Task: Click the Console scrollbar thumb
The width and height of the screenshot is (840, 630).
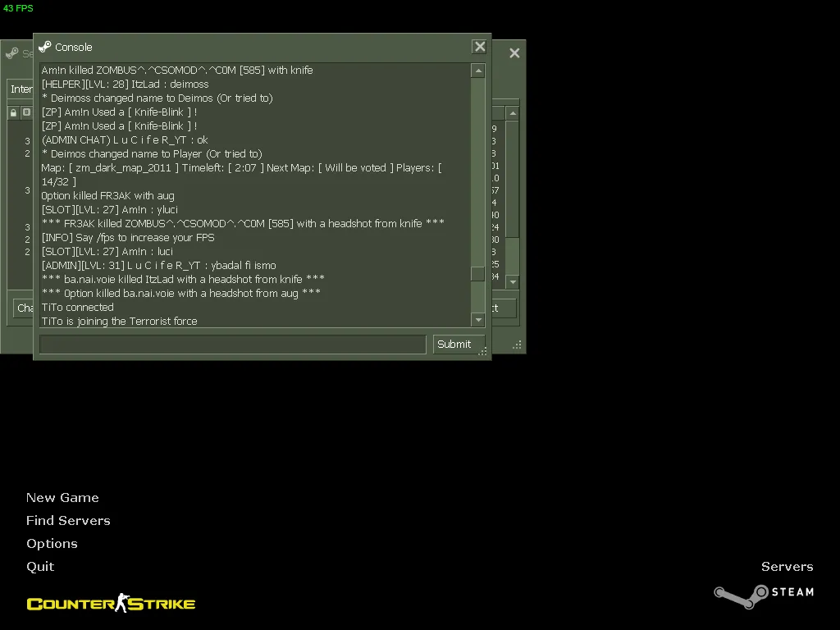Action: click(478, 274)
